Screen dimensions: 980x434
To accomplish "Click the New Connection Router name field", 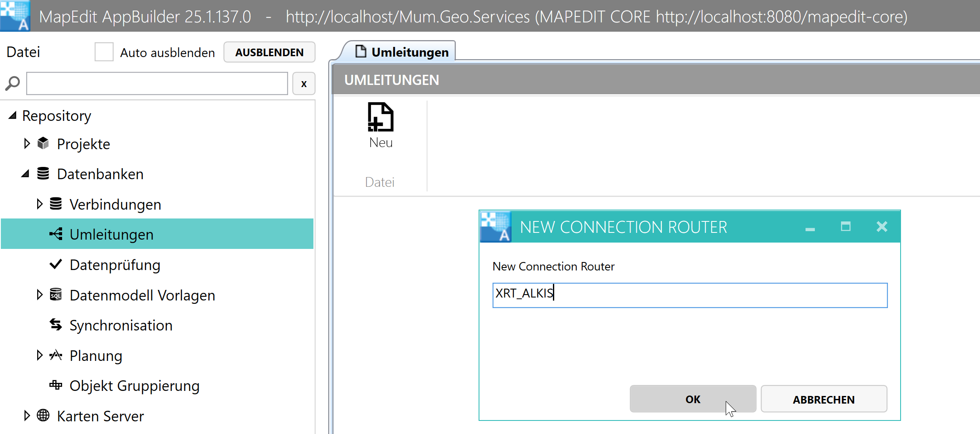I will [x=689, y=295].
